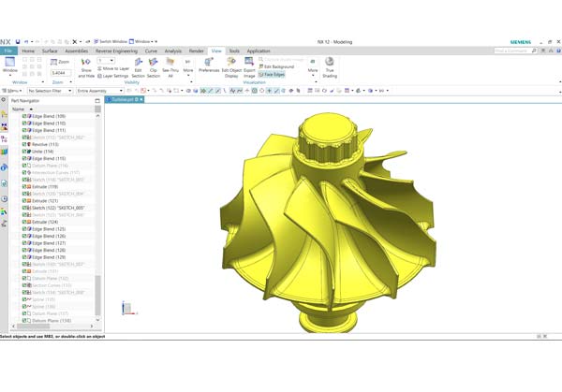This screenshot has width=562, height=392.
Task: Click See-Thru All icon
Action: click(170, 63)
